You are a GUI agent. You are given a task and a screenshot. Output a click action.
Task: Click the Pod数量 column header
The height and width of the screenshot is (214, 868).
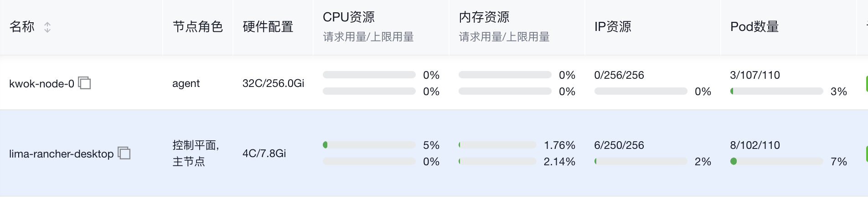tap(754, 27)
